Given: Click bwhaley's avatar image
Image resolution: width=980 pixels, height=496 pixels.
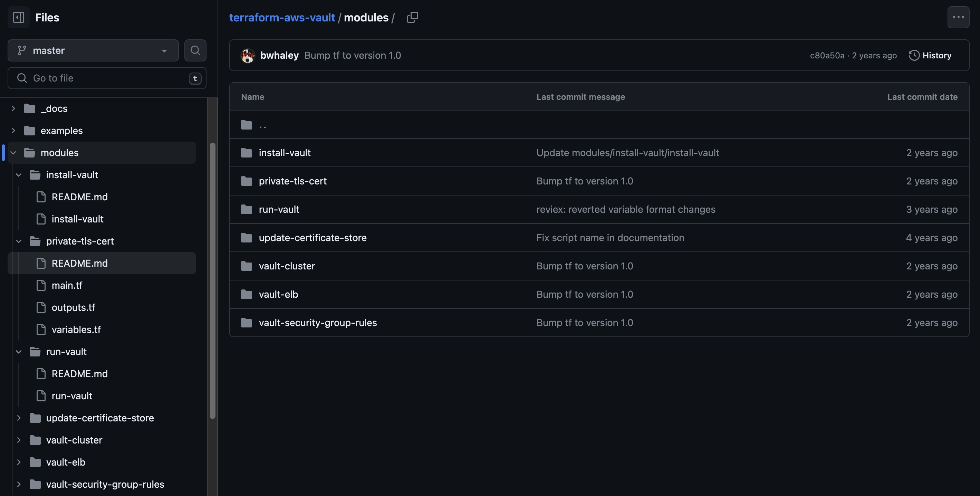Looking at the screenshot, I should (248, 56).
